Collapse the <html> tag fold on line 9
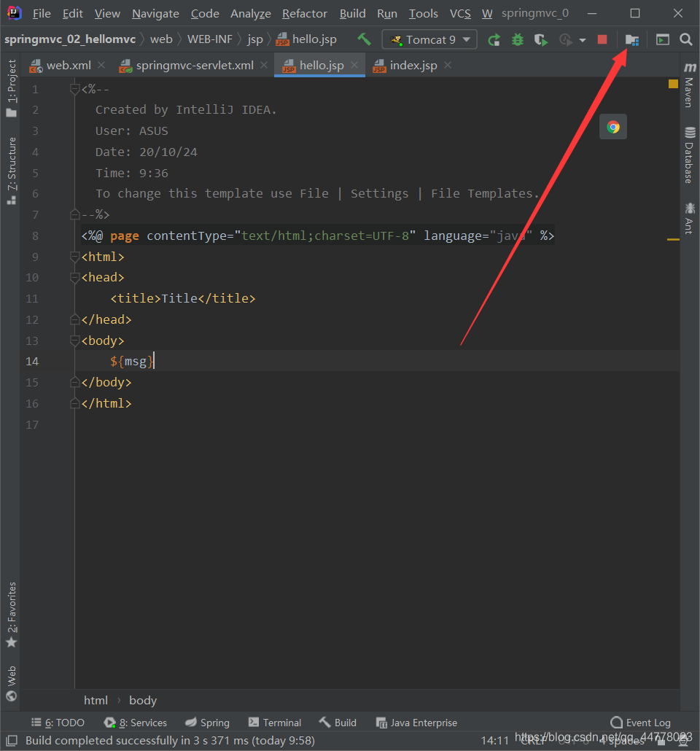 pos(74,257)
